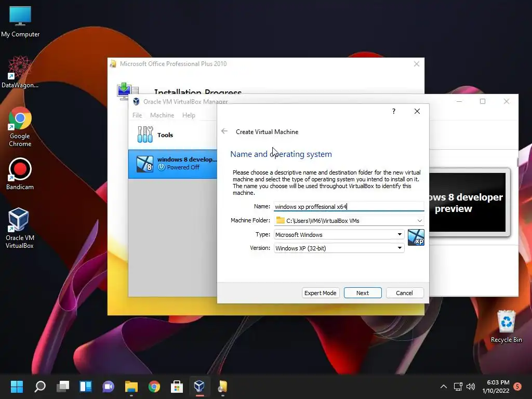Open Microsoft Store from the taskbar

pos(177,387)
